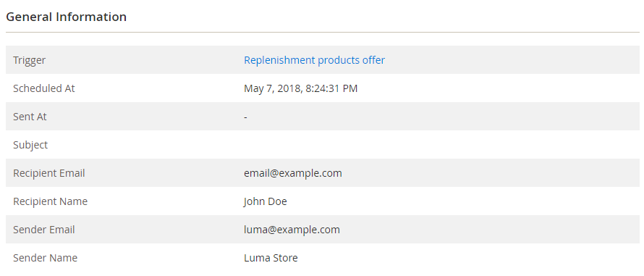Screen dimensions: 644x276
Task: Click the dash value for Sent At
Action: [245, 117]
